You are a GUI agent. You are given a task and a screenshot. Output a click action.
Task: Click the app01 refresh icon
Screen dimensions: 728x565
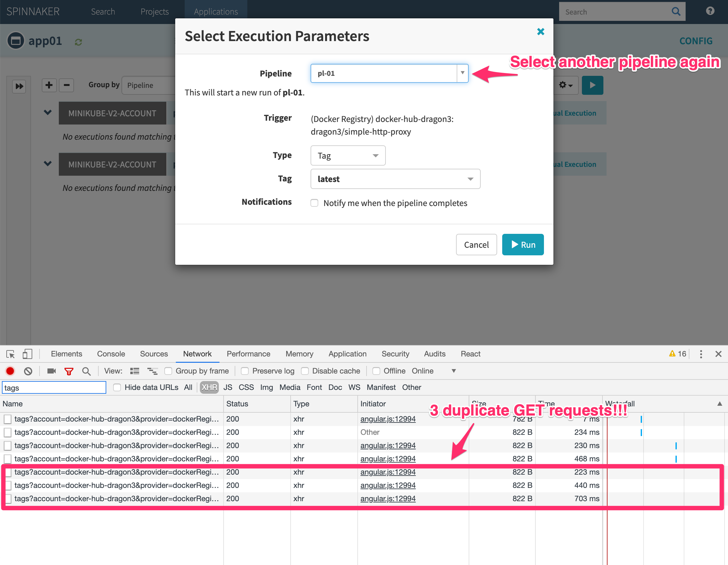click(78, 42)
